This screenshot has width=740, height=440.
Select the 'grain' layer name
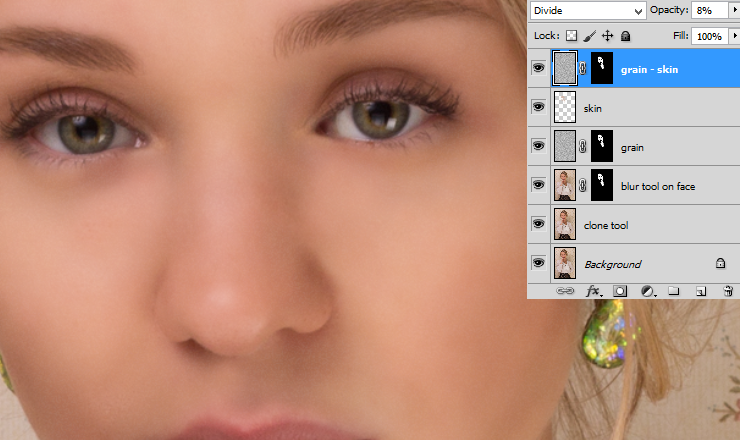click(x=632, y=148)
